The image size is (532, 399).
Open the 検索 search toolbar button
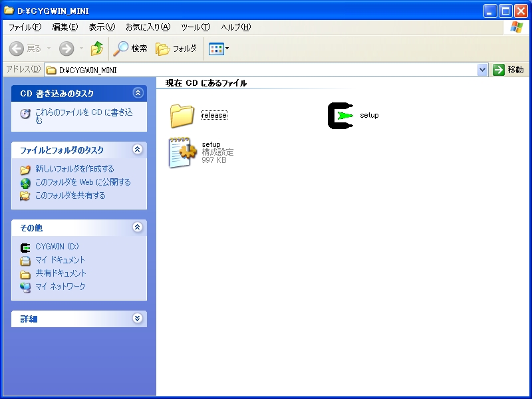coord(130,49)
